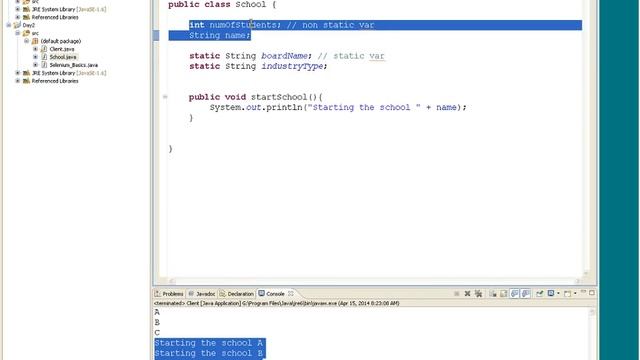Select (default package) in the tree
The image size is (640, 360).
[61, 41]
